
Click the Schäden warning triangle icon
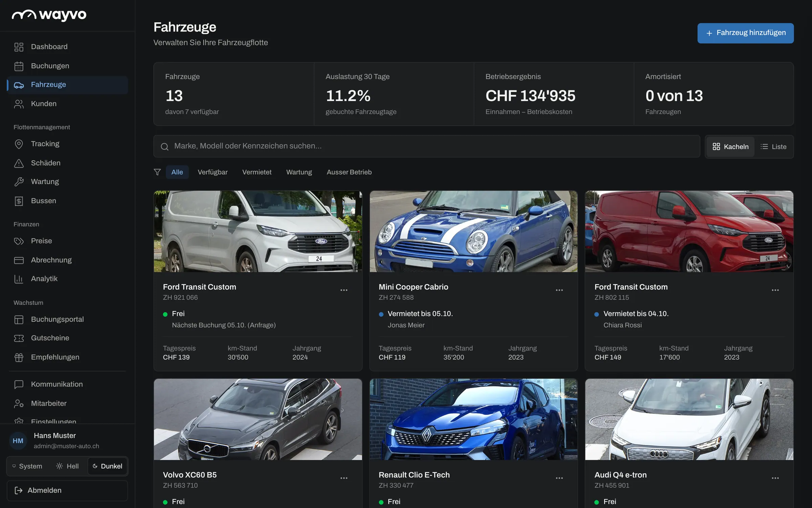[x=19, y=163]
